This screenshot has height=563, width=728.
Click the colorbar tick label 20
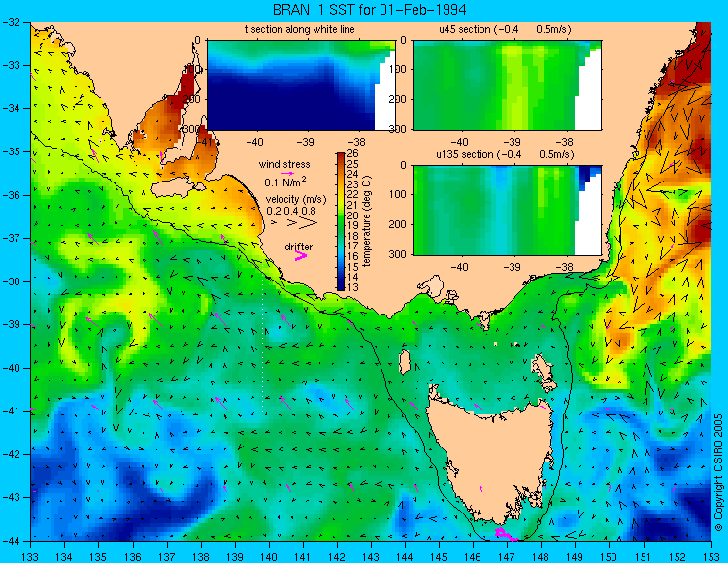pos(353,215)
